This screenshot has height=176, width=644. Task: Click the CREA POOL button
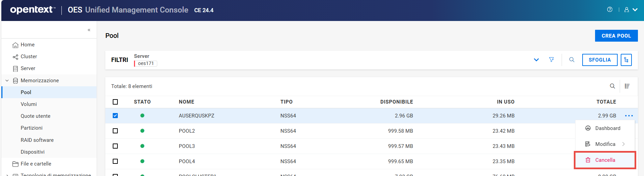616,36
